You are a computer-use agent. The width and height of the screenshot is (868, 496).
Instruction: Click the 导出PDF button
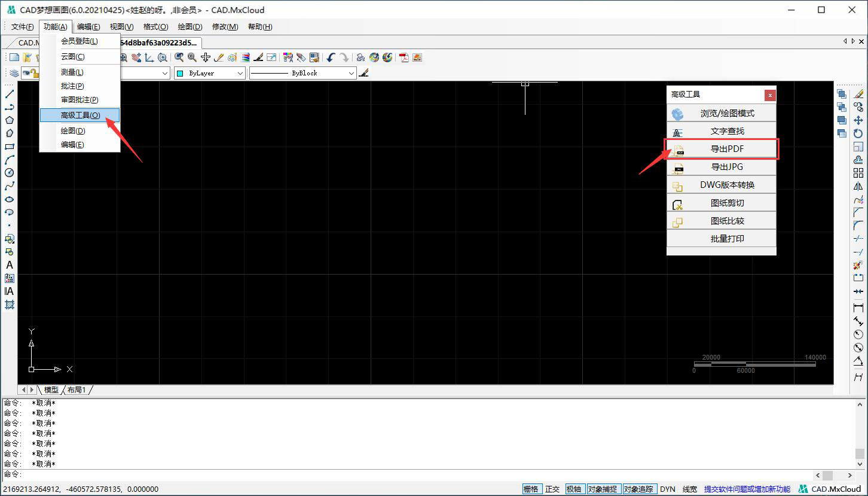(722, 149)
